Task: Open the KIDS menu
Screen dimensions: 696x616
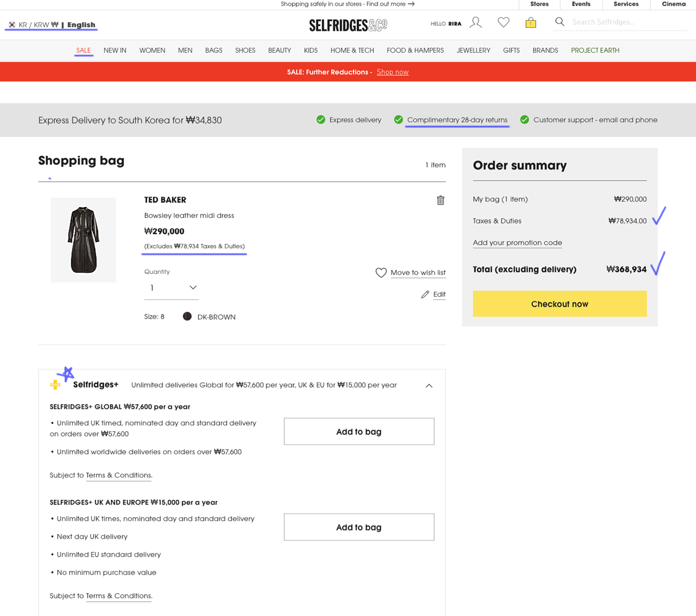Action: (311, 51)
